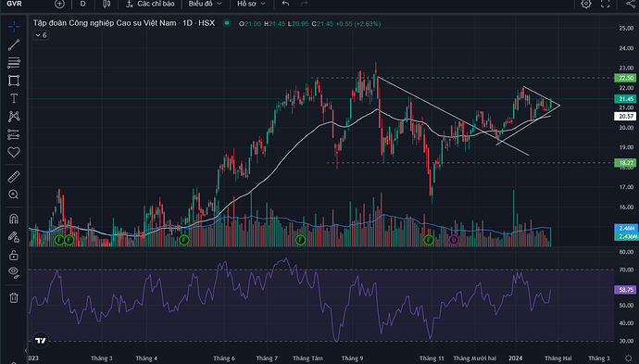
Task: Activate the zoom in magnifier tool
Action: pyautogui.click(x=14, y=195)
